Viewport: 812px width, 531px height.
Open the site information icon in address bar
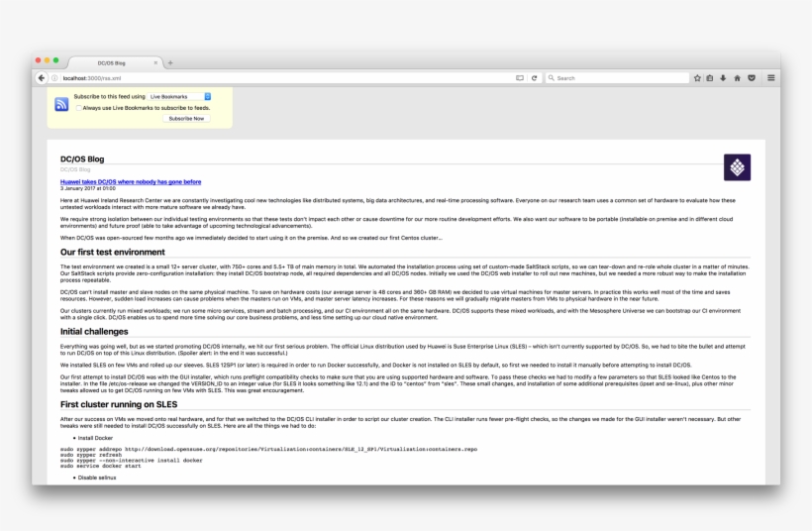click(54, 78)
